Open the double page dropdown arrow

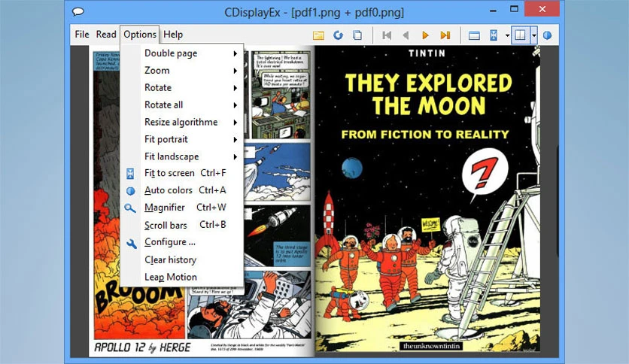[x=534, y=35]
